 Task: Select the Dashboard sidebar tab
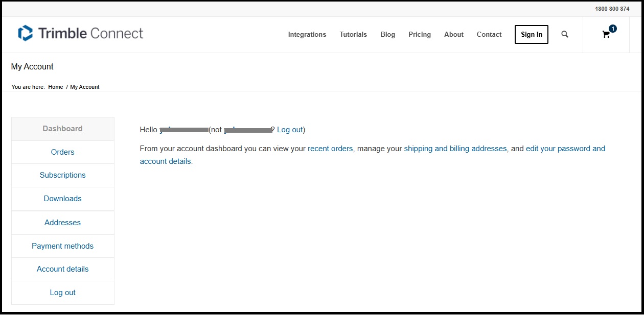coord(63,129)
